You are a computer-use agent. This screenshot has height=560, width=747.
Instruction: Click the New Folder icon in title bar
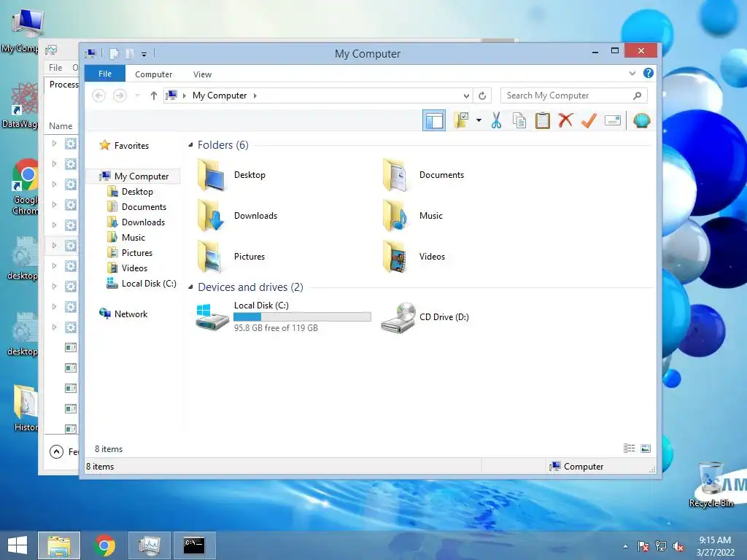(x=130, y=54)
